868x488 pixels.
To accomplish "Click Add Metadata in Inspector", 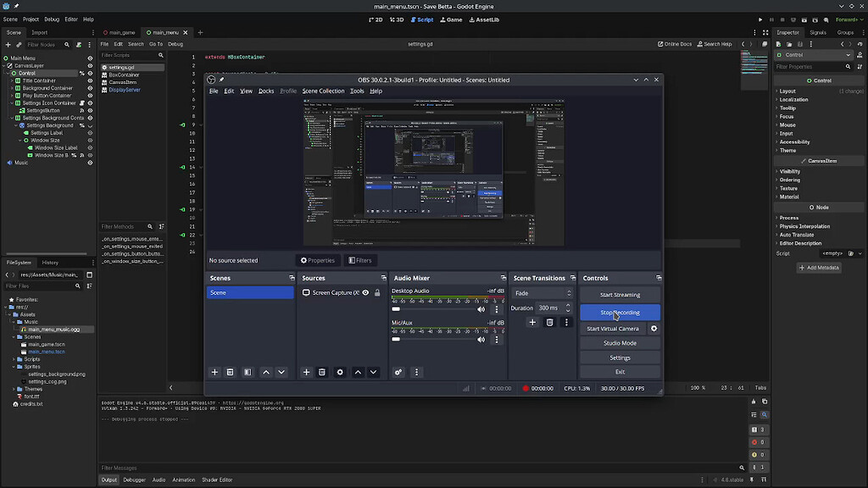I will pyautogui.click(x=819, y=268).
